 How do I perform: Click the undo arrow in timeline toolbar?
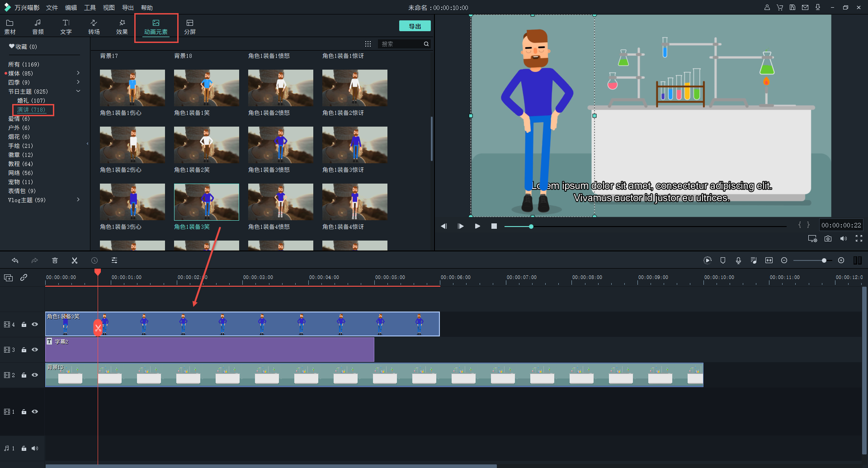click(15, 260)
